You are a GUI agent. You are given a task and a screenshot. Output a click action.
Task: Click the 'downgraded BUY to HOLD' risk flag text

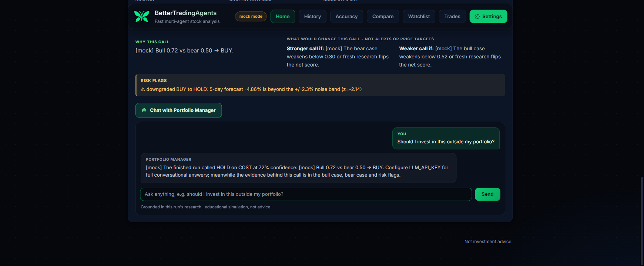[x=254, y=89]
